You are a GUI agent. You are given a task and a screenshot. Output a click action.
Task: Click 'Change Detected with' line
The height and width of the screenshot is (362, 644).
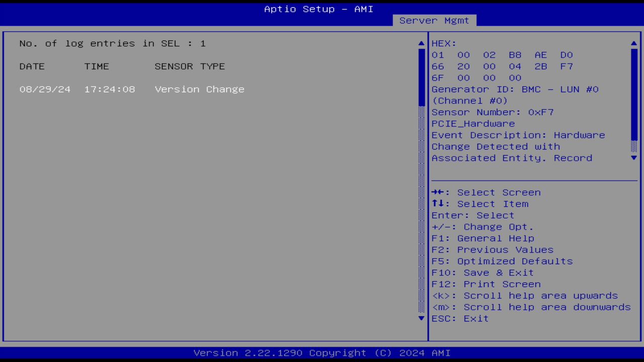point(496,146)
